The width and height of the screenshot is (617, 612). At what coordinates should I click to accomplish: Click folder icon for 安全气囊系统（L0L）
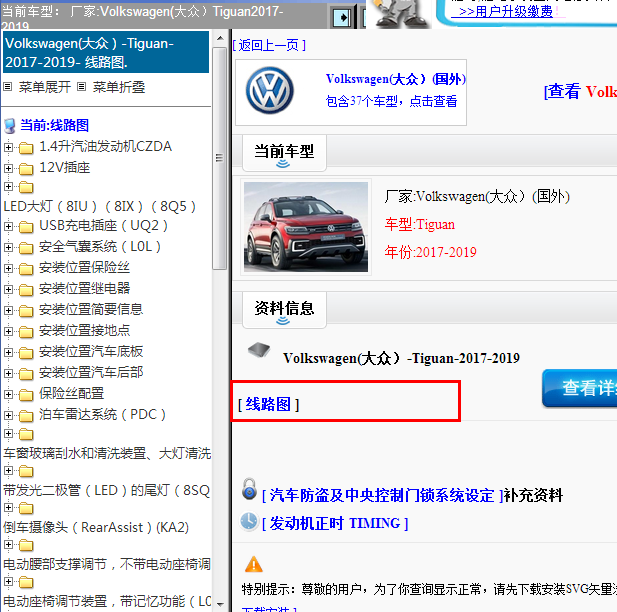(26, 248)
